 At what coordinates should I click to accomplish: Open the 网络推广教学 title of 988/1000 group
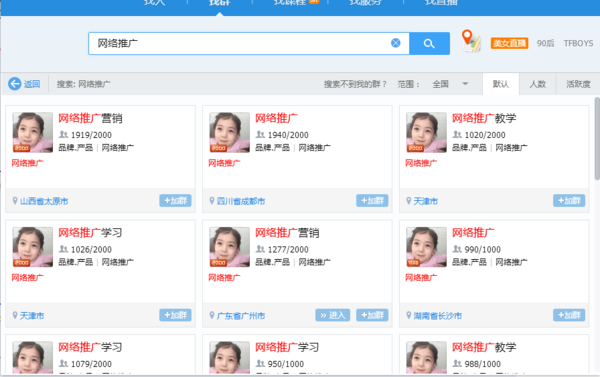click(484, 347)
